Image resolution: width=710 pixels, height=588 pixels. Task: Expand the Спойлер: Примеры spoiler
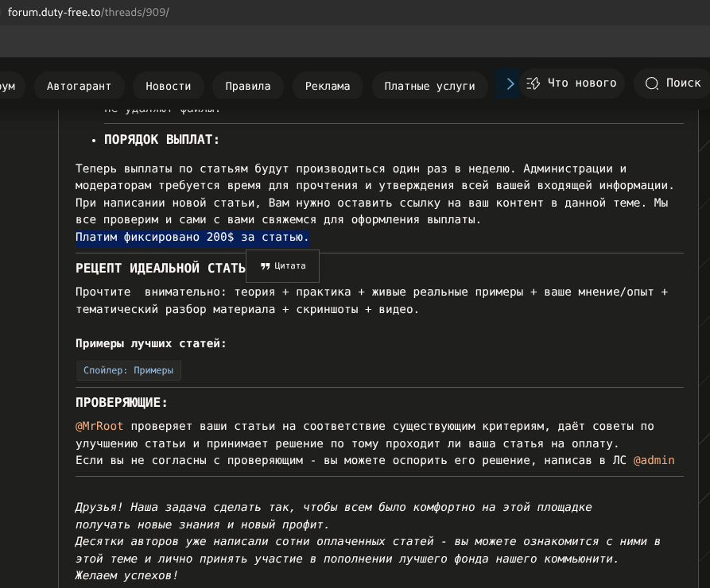tap(128, 370)
